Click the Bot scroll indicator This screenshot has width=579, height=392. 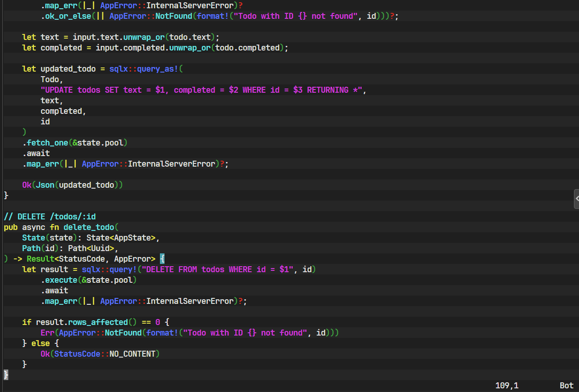[567, 386]
